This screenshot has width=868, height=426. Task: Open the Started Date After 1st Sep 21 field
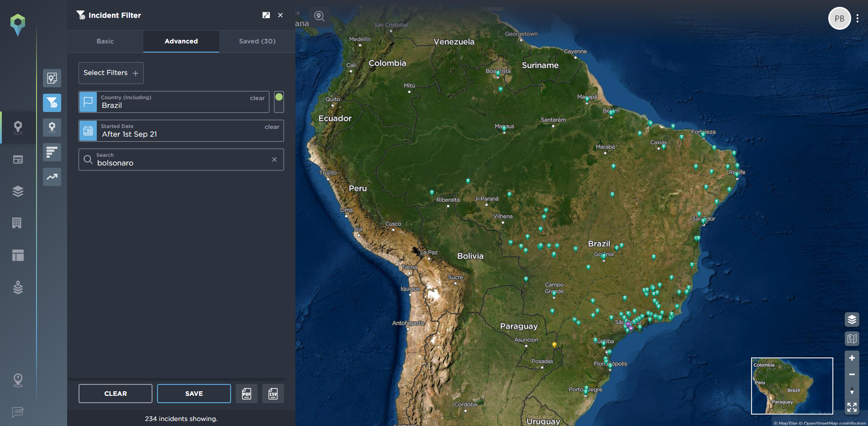tap(181, 131)
